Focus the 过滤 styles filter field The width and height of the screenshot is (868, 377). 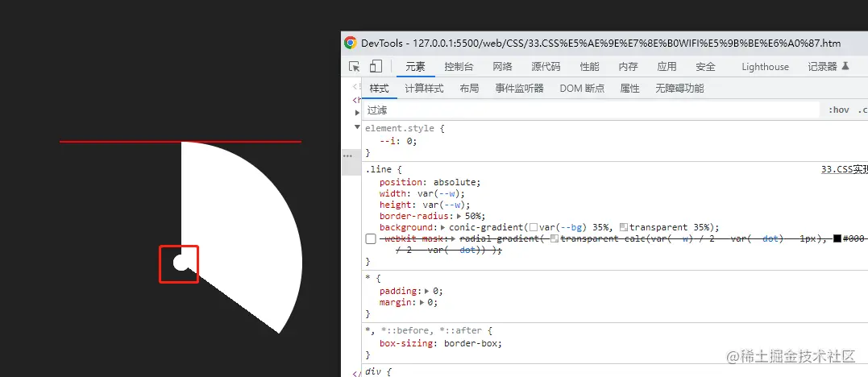[x=591, y=110]
